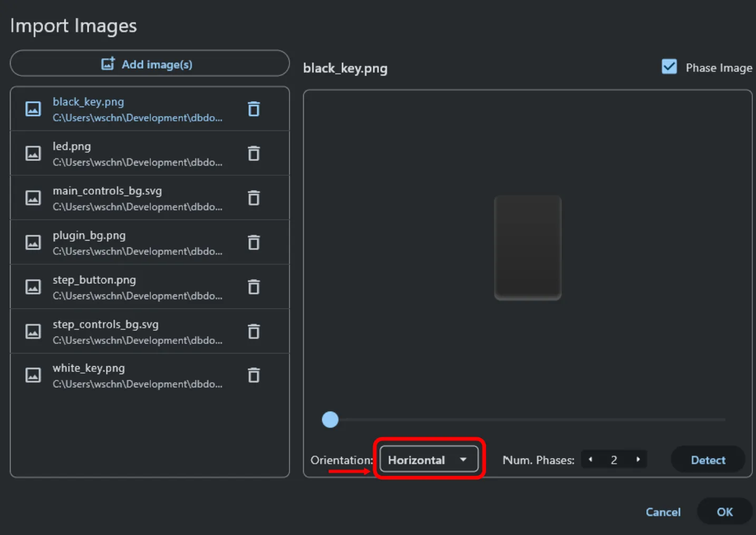
Task: Open the Orientation dropdown set to Horizontal
Action: pyautogui.click(x=429, y=460)
